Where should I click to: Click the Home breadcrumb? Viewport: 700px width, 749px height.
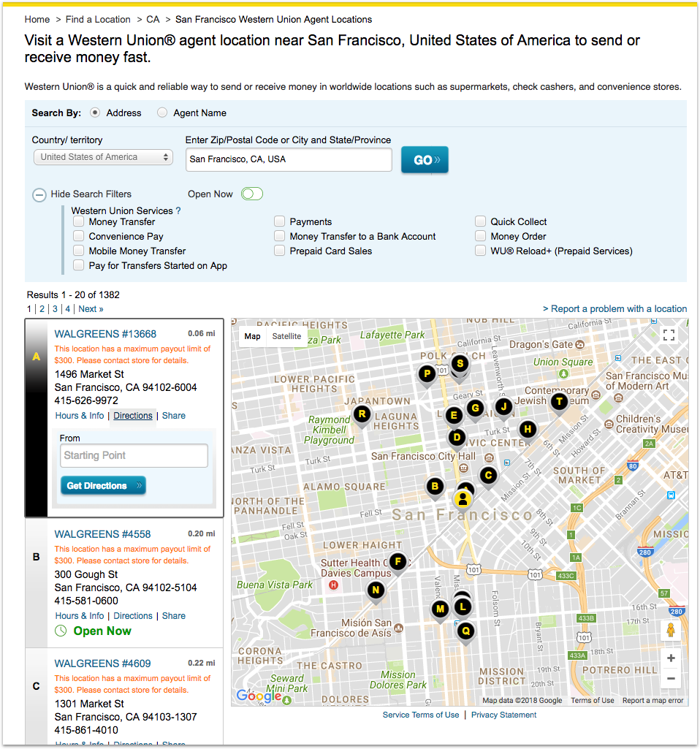click(x=37, y=20)
